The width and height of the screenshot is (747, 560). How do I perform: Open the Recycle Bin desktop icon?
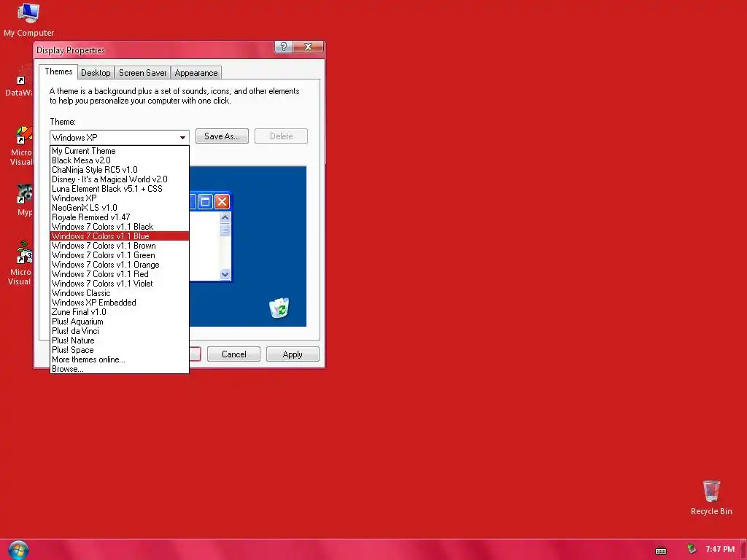tap(711, 497)
